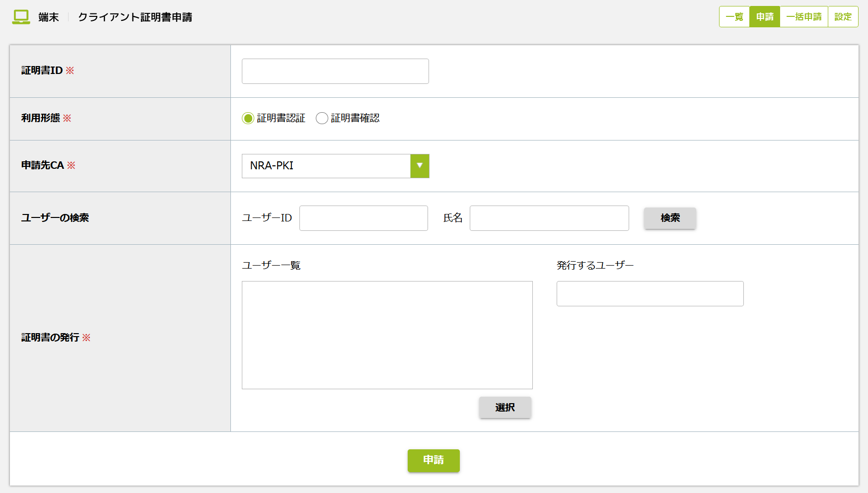The height and width of the screenshot is (493, 868).
Task: Open the 一括申請 tab
Action: pos(804,17)
